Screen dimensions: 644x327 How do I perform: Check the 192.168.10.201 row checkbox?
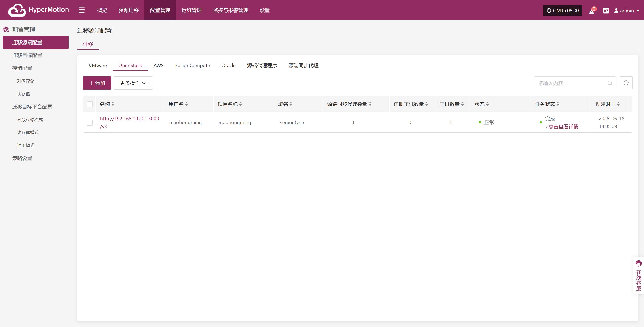click(90, 123)
